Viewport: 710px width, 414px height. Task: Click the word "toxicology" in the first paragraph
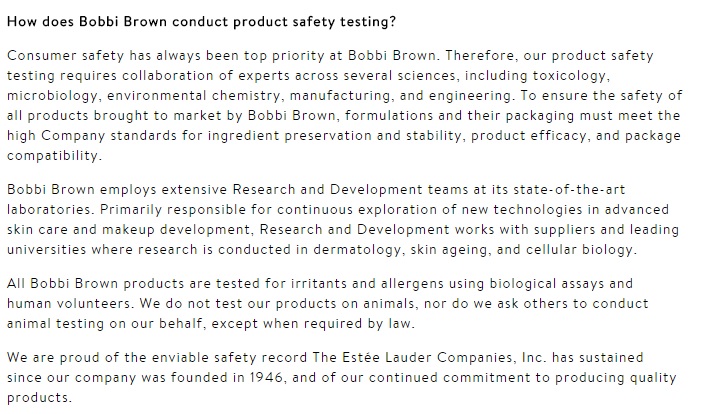[x=569, y=76]
